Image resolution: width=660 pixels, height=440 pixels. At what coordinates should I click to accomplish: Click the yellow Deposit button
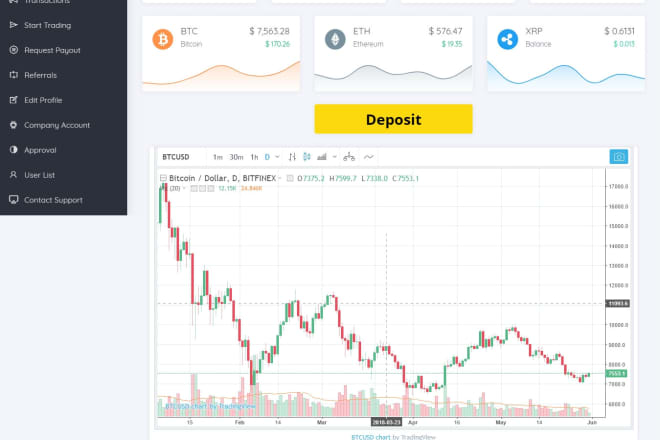click(394, 119)
